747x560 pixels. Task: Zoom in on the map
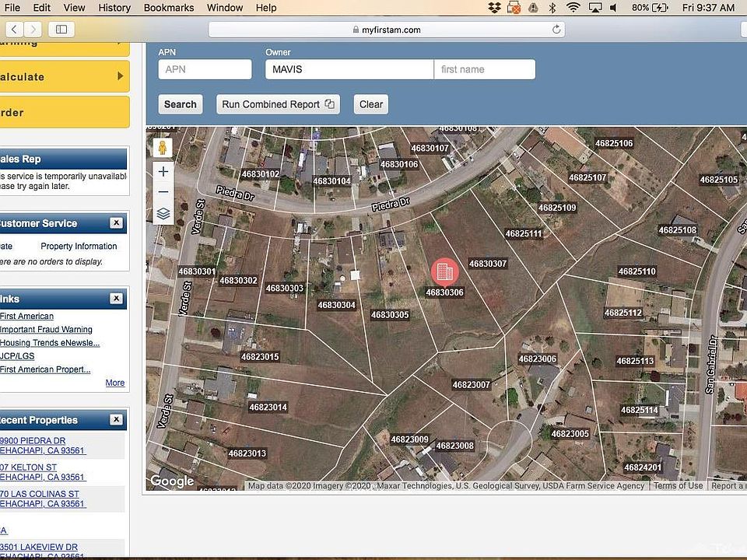pos(163,172)
